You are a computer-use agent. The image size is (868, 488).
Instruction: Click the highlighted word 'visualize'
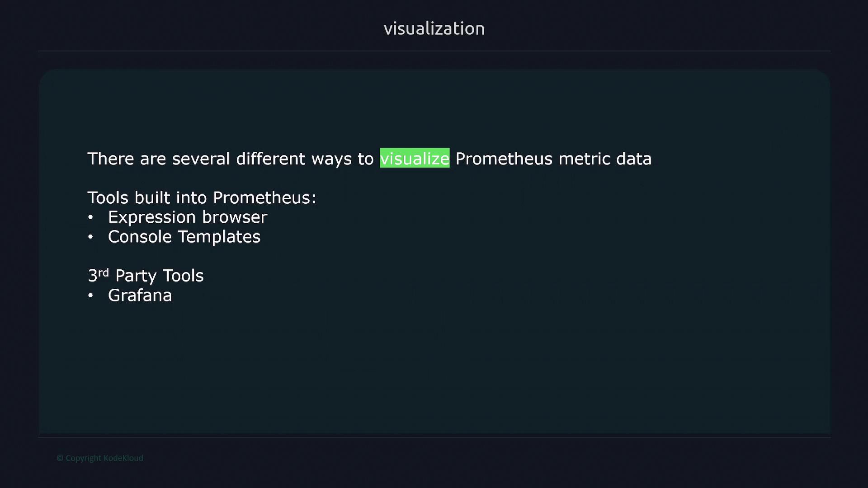[x=414, y=158]
